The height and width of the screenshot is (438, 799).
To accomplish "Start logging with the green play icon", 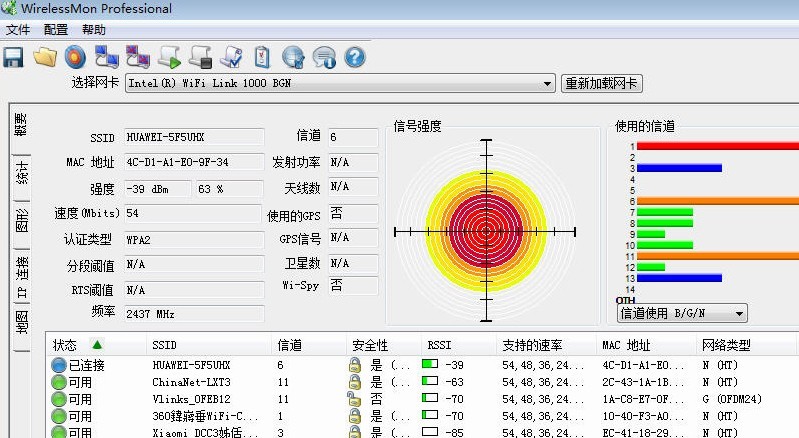I will pos(169,57).
